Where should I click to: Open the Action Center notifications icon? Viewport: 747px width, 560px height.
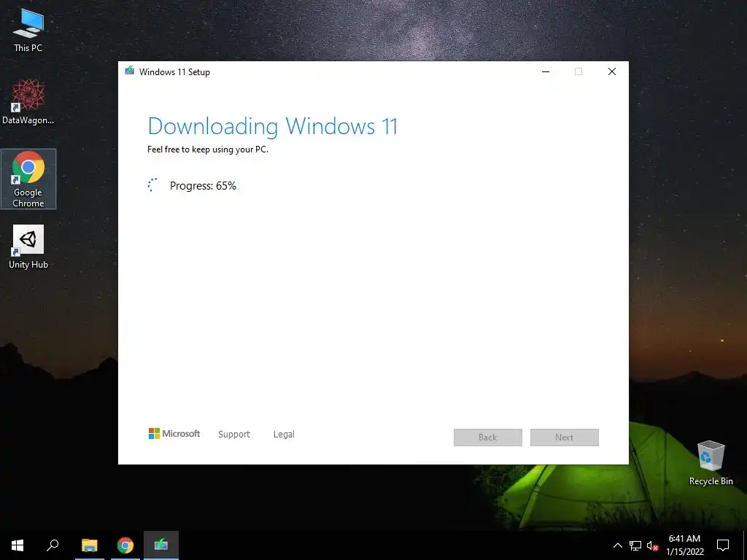click(x=723, y=545)
